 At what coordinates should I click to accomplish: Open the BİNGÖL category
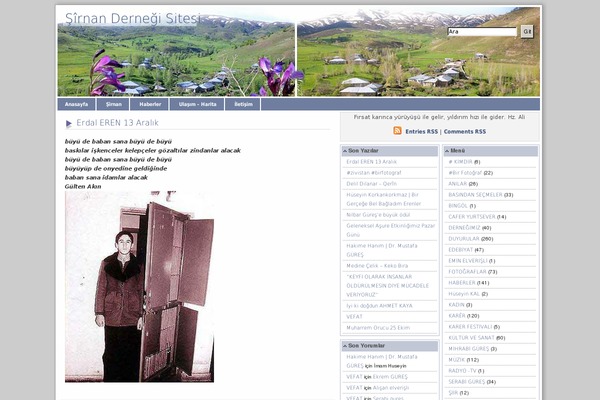coord(458,206)
